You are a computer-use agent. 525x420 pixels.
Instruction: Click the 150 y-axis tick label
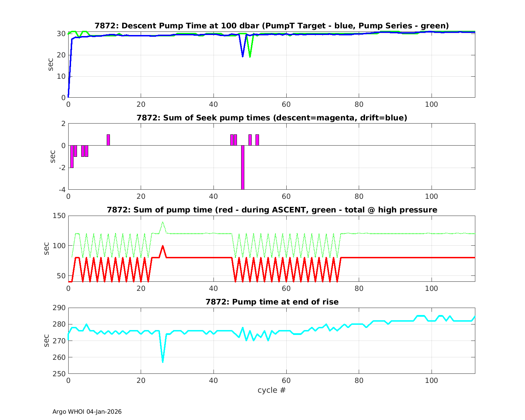click(59, 216)
